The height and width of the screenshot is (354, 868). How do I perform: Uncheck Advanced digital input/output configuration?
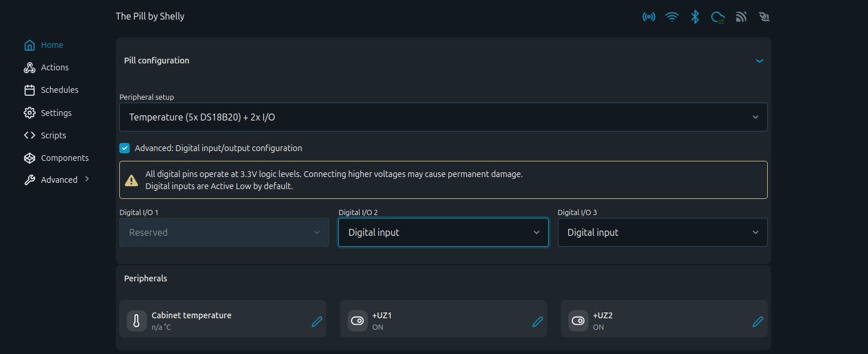tap(124, 148)
